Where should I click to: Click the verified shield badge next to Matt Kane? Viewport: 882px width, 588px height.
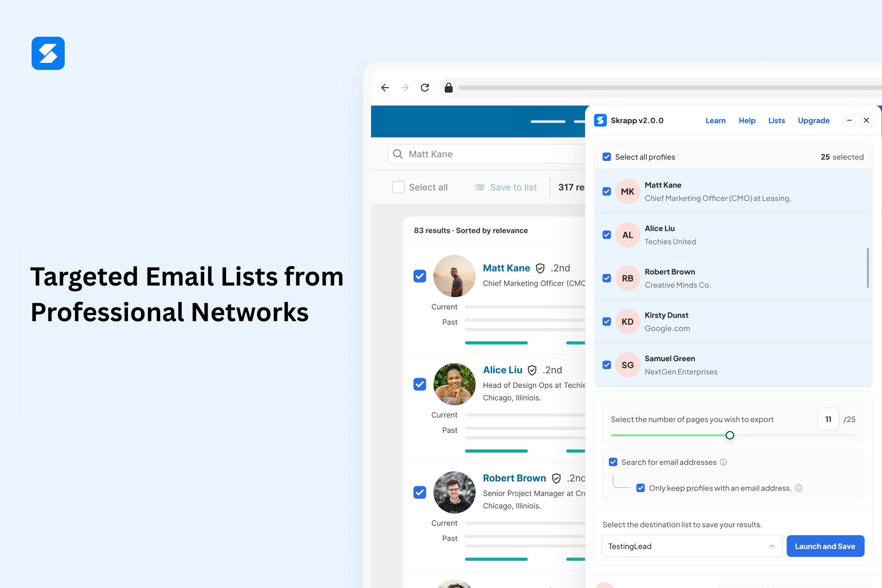[540, 268]
